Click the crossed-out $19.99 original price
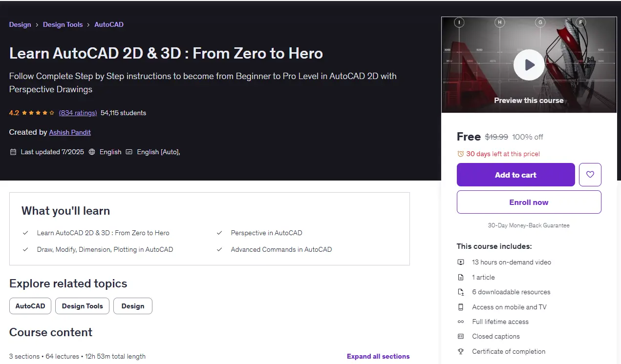 tap(496, 137)
